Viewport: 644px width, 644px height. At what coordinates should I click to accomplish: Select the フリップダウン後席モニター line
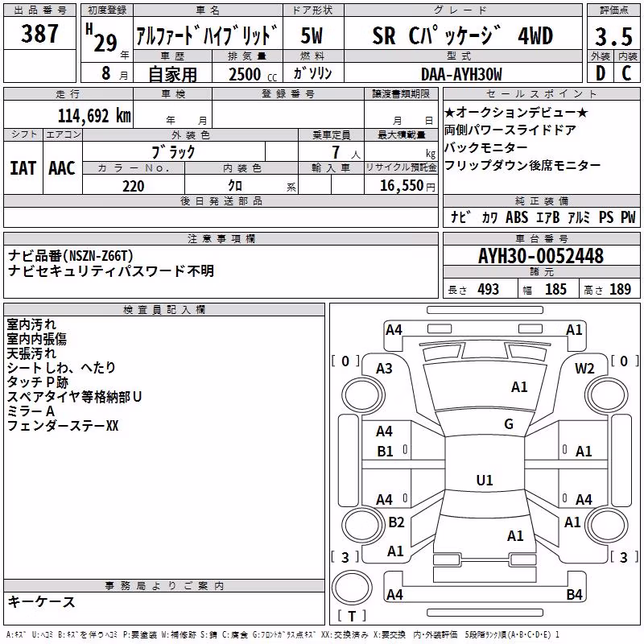[522, 165]
